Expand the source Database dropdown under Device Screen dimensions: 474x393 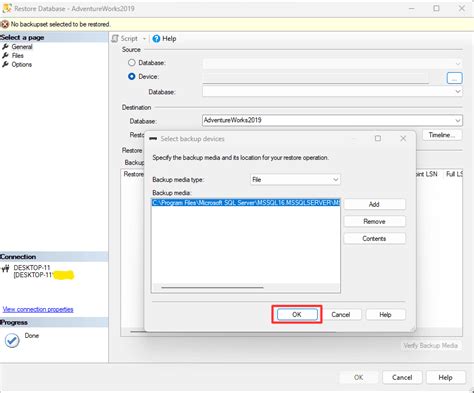[x=458, y=91]
